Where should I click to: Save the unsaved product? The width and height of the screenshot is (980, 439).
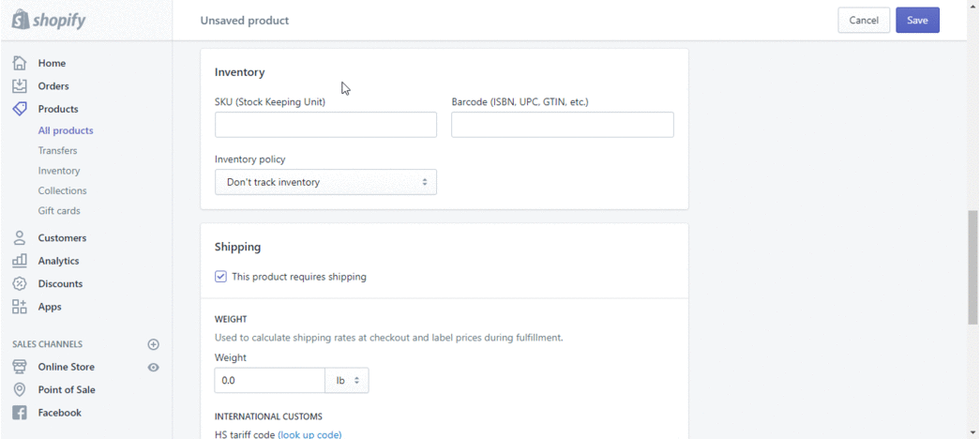(917, 20)
